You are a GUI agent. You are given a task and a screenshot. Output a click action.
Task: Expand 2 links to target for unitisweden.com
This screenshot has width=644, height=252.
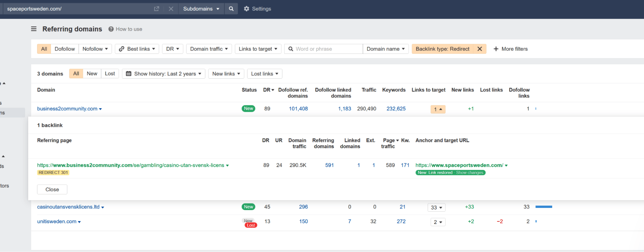[438, 222]
